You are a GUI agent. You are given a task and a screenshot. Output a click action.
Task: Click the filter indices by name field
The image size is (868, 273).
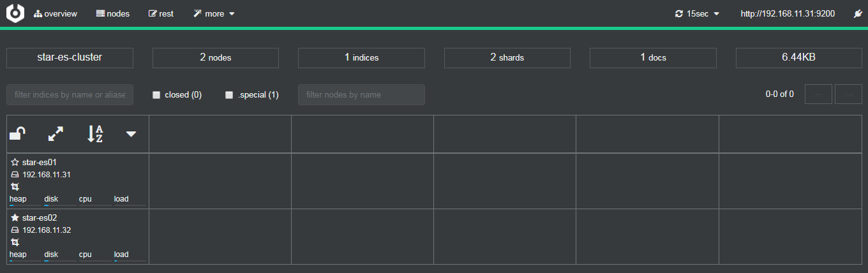70,95
